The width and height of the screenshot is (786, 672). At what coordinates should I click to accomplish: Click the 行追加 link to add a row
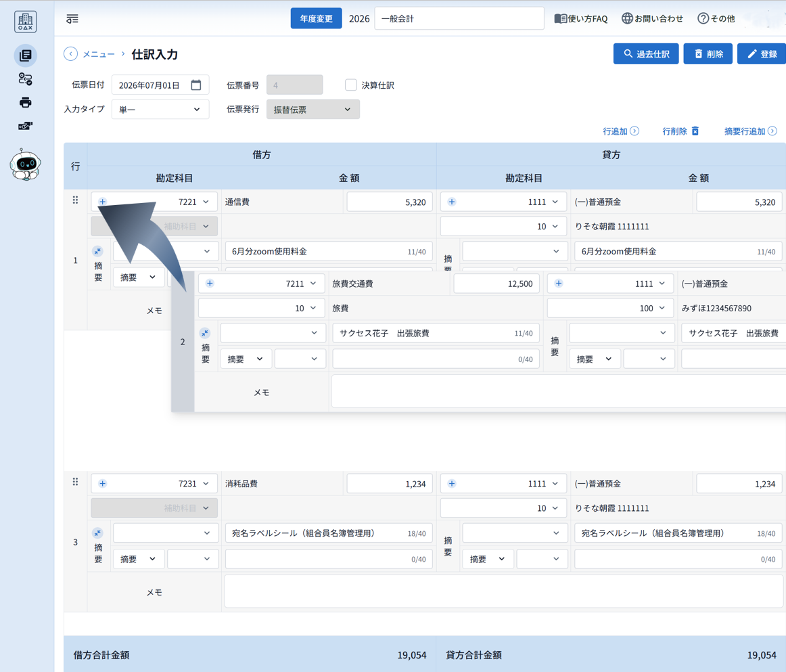point(621,131)
